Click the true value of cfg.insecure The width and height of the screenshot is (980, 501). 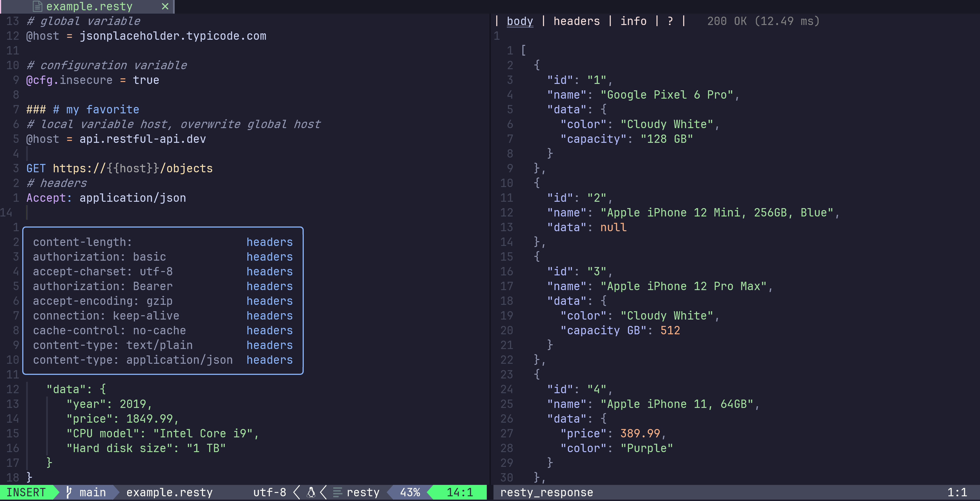146,80
